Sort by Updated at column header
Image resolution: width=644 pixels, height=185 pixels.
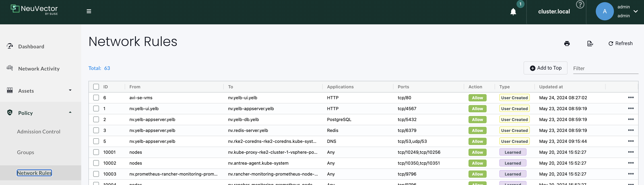pyautogui.click(x=551, y=87)
